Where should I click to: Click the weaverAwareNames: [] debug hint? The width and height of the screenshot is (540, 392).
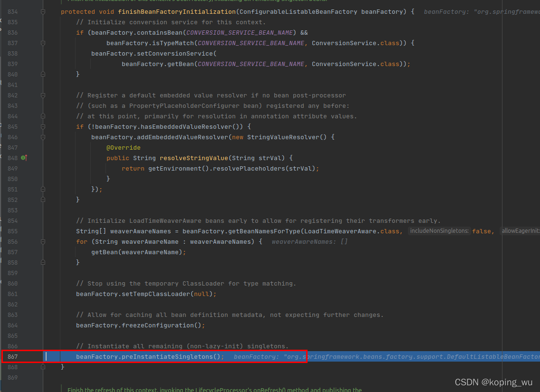coord(309,241)
